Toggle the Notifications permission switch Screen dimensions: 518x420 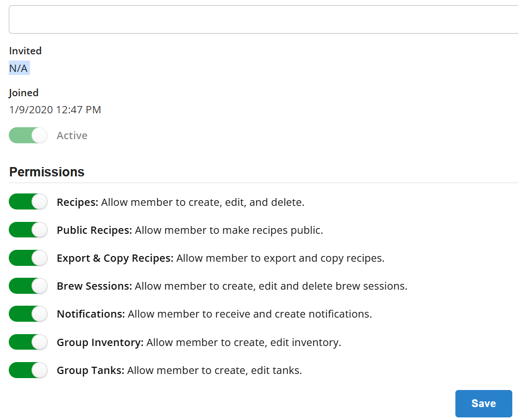[x=28, y=314]
